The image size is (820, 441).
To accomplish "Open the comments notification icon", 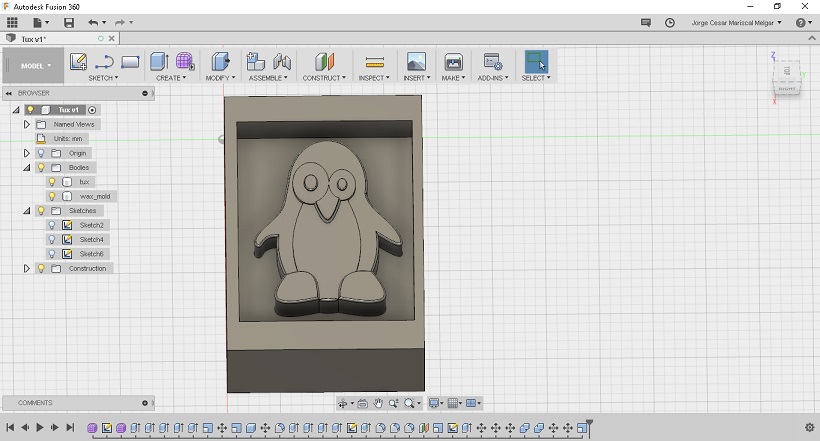I will click(x=646, y=22).
